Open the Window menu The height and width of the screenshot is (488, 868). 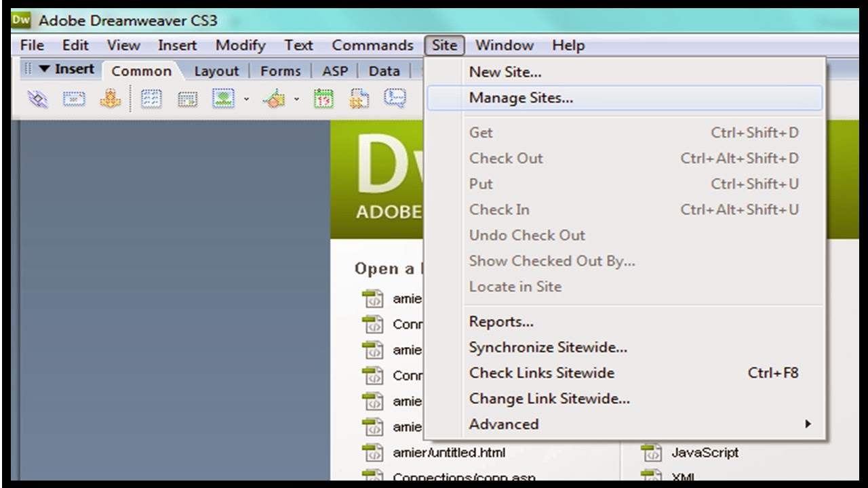click(504, 45)
